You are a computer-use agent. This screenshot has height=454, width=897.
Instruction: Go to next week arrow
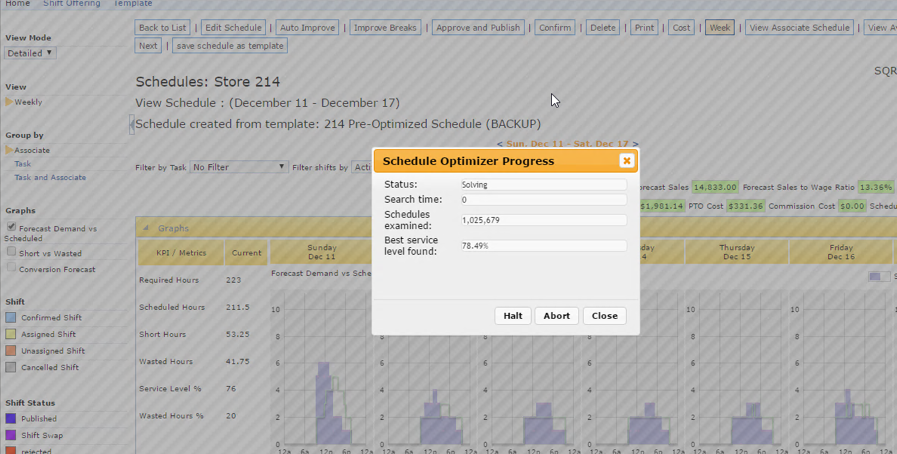(636, 144)
